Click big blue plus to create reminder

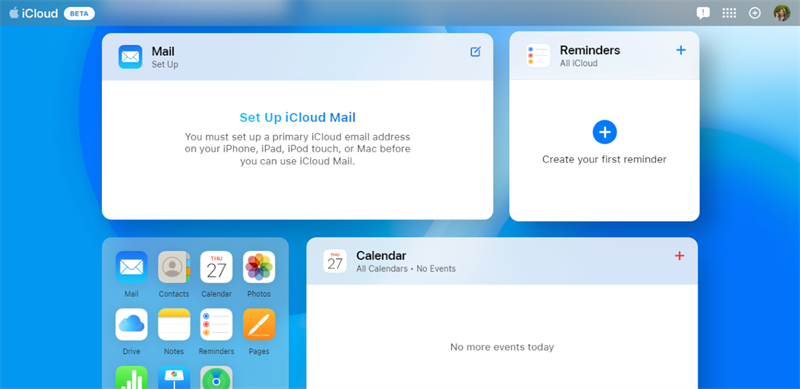[x=605, y=132]
